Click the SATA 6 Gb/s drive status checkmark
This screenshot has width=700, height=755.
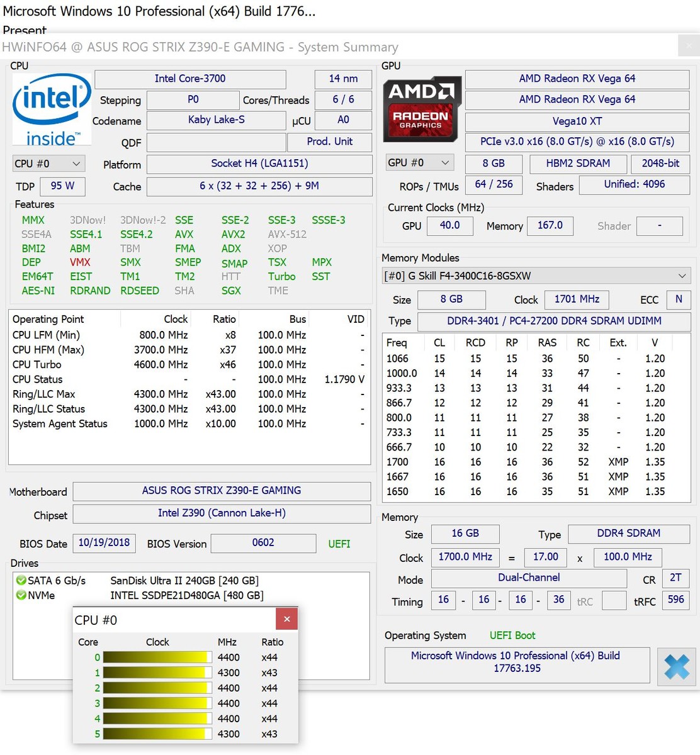pos(21,580)
